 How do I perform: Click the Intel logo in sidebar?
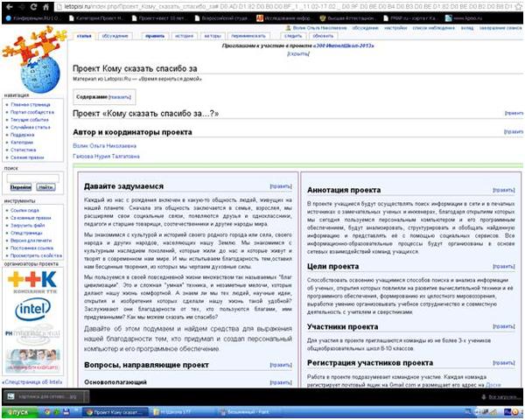tap(33, 309)
